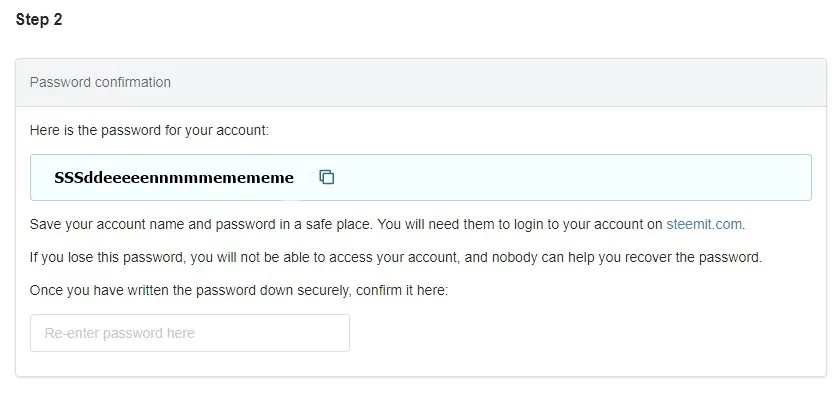Screen dimensions: 840x393
Task: Click the 'Here is the password for your account' label
Action: pyautogui.click(x=149, y=130)
